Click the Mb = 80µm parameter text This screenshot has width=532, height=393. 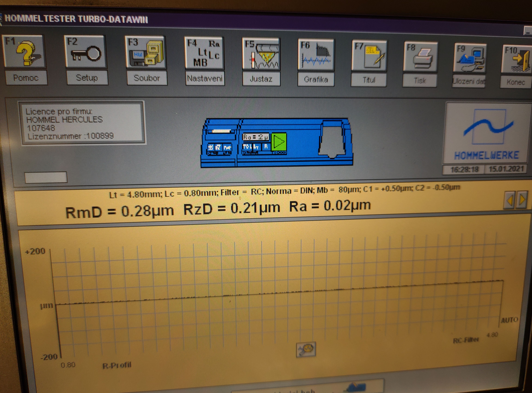[x=339, y=190]
